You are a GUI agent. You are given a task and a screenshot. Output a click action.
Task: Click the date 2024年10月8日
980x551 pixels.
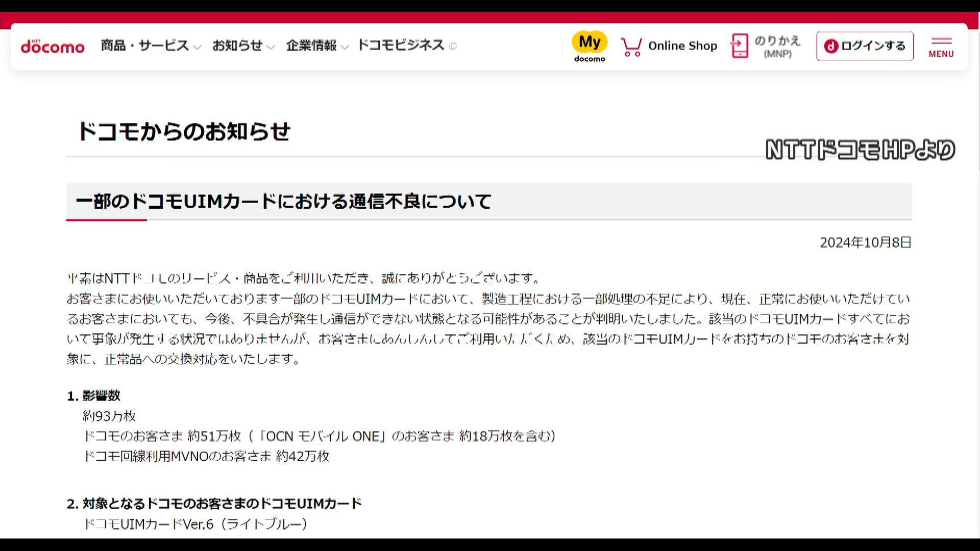tap(865, 243)
